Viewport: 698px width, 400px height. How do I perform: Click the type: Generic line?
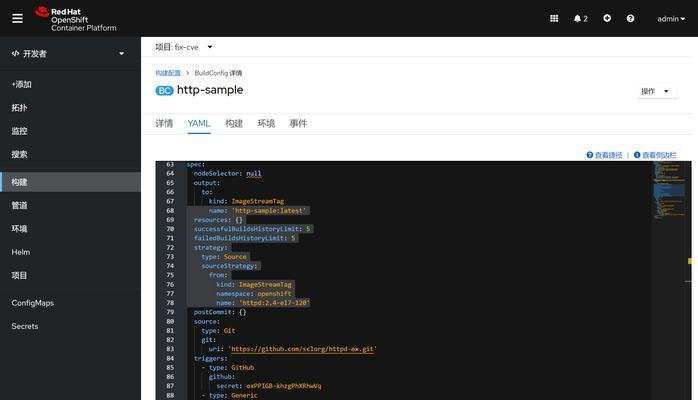(x=229, y=396)
